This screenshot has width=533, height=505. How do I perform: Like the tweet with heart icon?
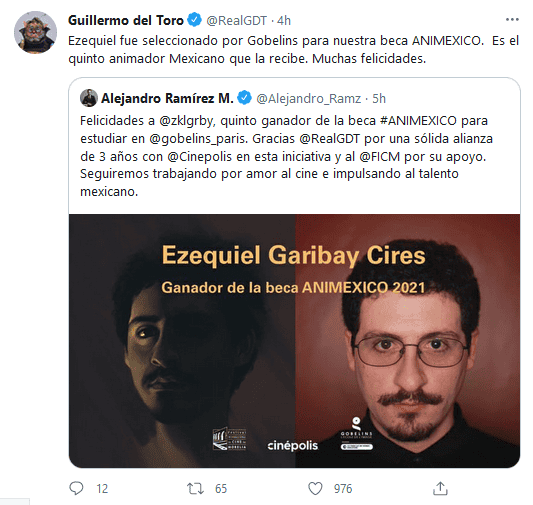315,489
